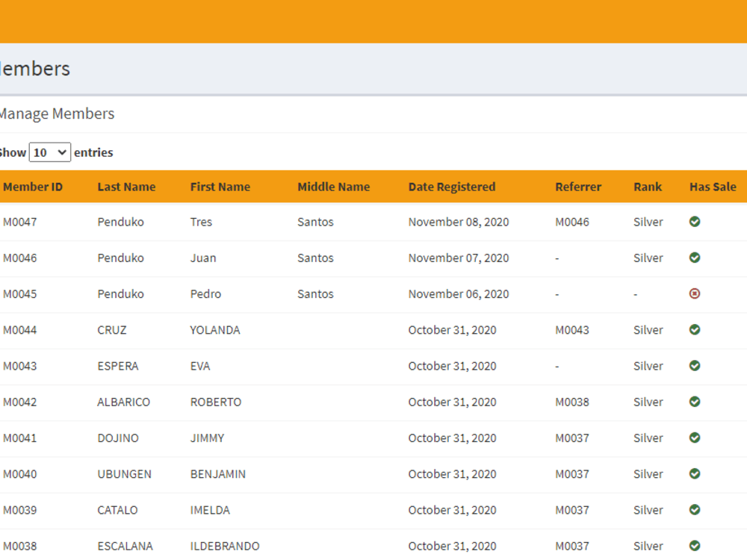Screen dimensions: 747x560
Task: Click member ID M0038 in first column
Action: [20, 547]
